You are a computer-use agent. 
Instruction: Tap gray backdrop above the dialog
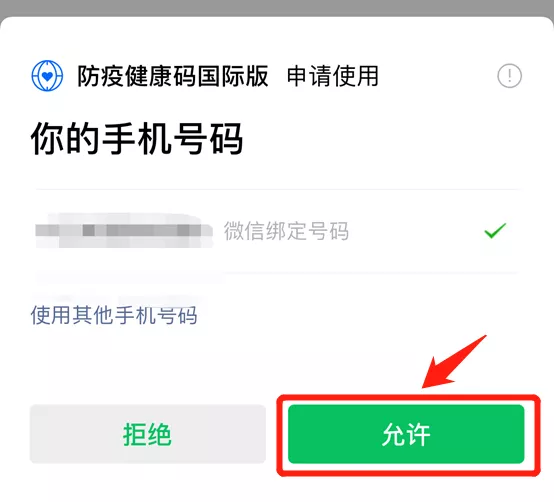pyautogui.click(x=277, y=7)
